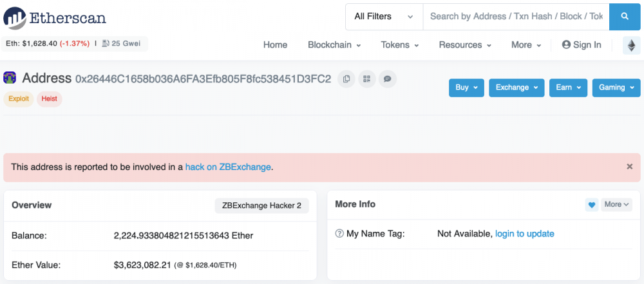
Task: Click the 25 Gwei gas value
Action: (126, 44)
